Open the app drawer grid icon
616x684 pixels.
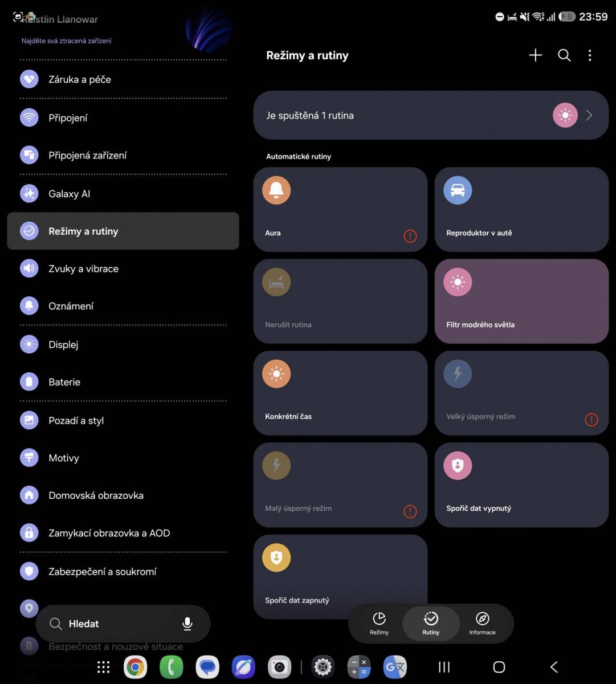tap(103, 667)
